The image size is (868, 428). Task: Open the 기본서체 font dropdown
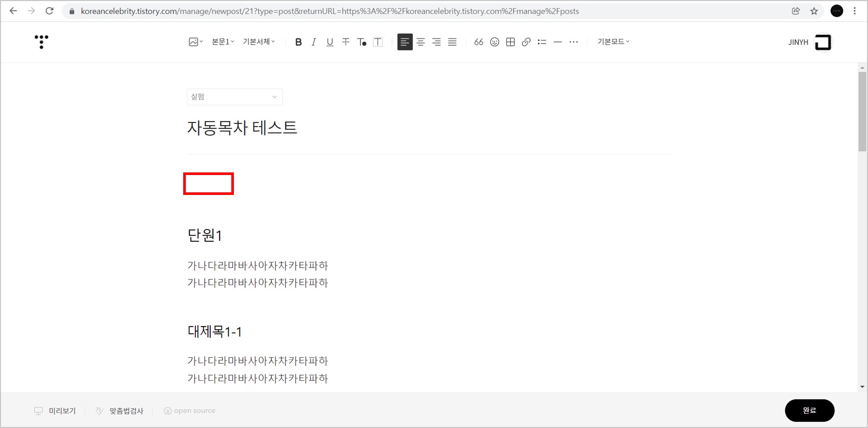[259, 42]
